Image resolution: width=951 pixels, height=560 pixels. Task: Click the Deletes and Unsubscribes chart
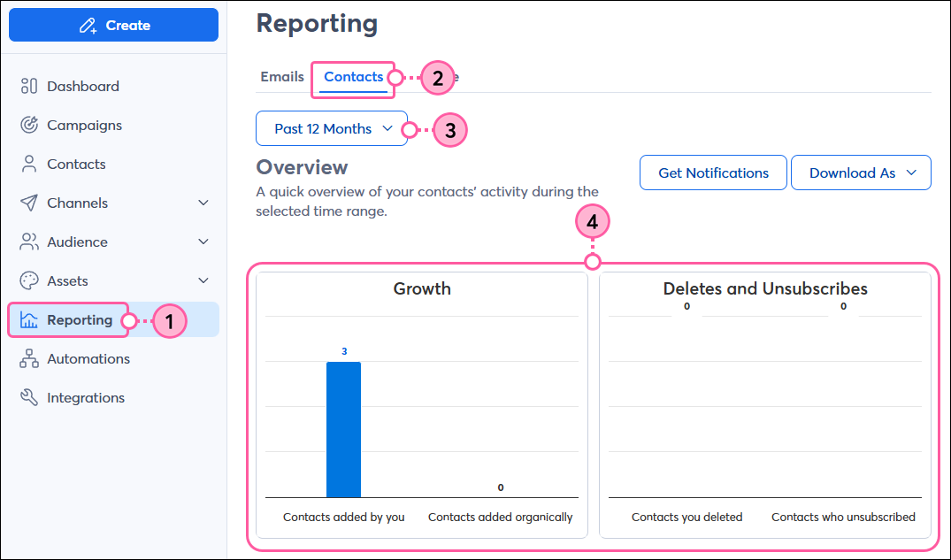click(764, 407)
